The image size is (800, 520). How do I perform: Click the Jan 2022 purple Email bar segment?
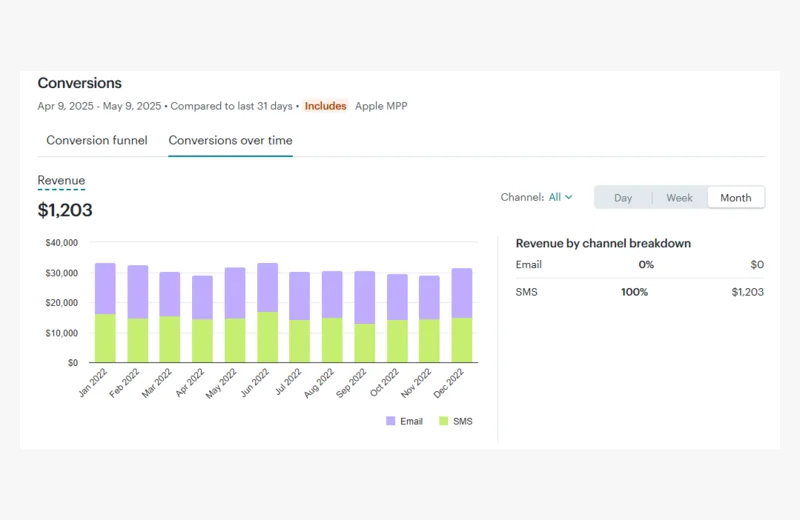(x=105, y=288)
